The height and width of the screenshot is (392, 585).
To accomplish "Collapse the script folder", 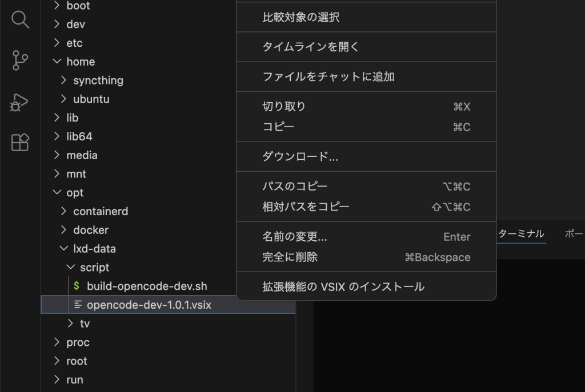I will point(70,268).
